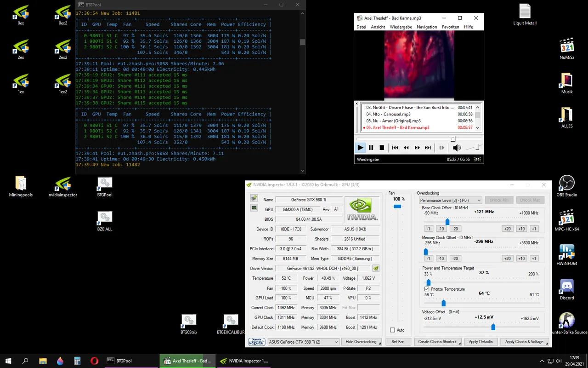The height and width of the screenshot is (368, 588).
Task: Open the Windows Start menu
Action: 8,361
